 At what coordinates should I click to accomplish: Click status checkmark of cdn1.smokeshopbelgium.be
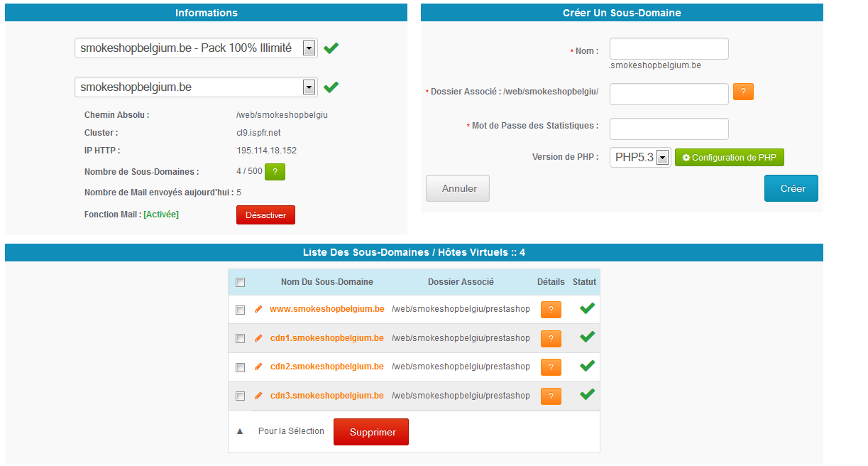(587, 337)
